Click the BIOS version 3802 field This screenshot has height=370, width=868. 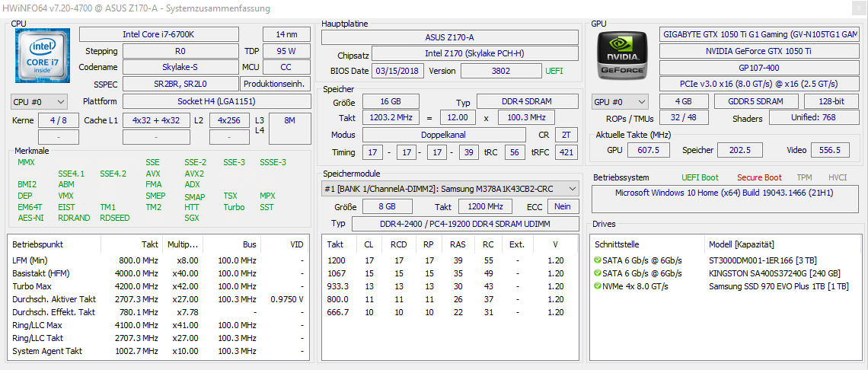point(501,71)
